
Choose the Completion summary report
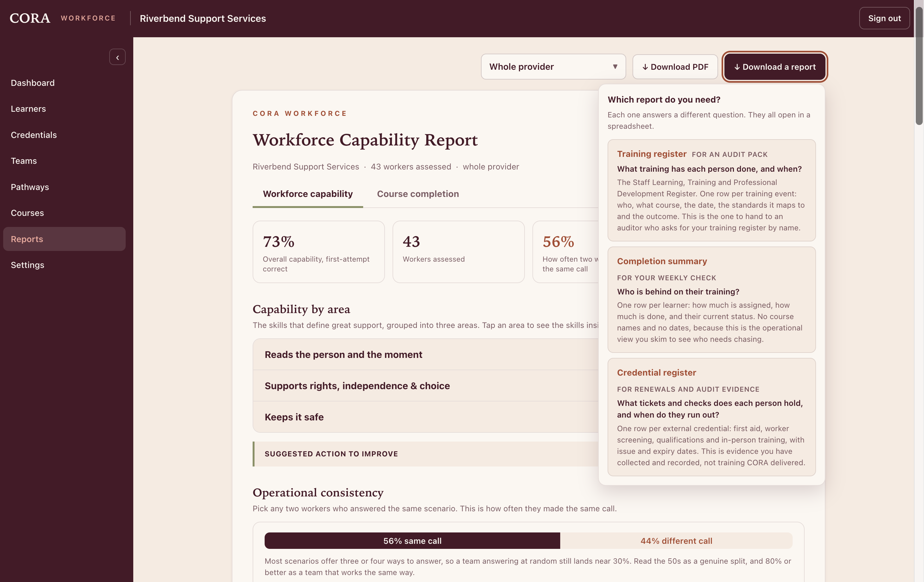[711, 300]
